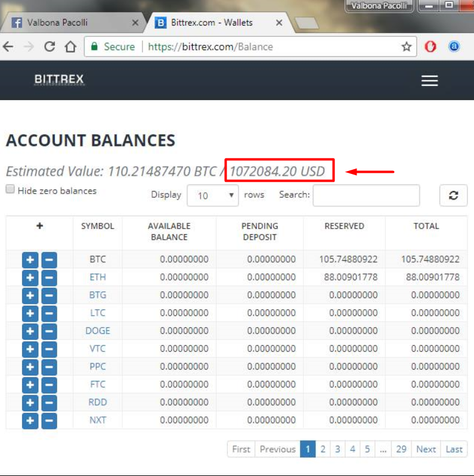View the Secure site info padlock
The image size is (474, 476).
94,46
